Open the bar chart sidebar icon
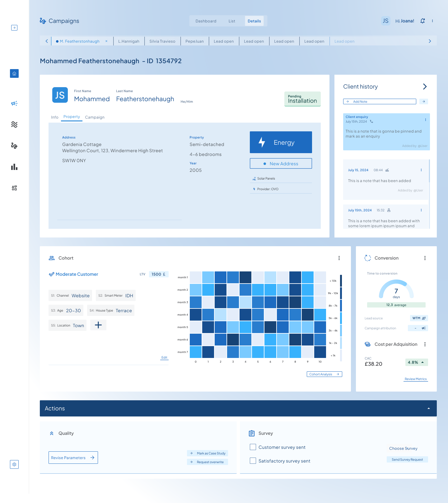448x503 pixels. pyautogui.click(x=14, y=167)
